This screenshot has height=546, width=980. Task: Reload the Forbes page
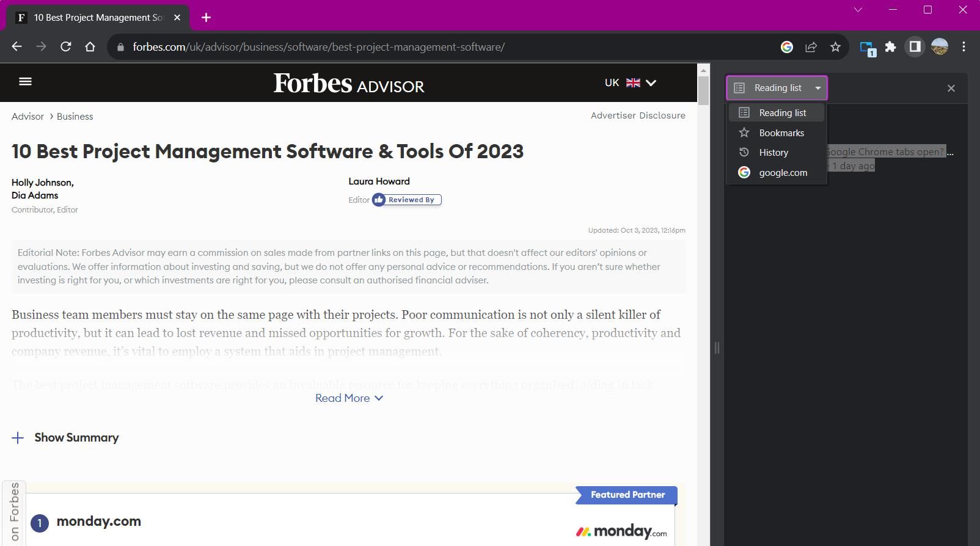pos(66,47)
